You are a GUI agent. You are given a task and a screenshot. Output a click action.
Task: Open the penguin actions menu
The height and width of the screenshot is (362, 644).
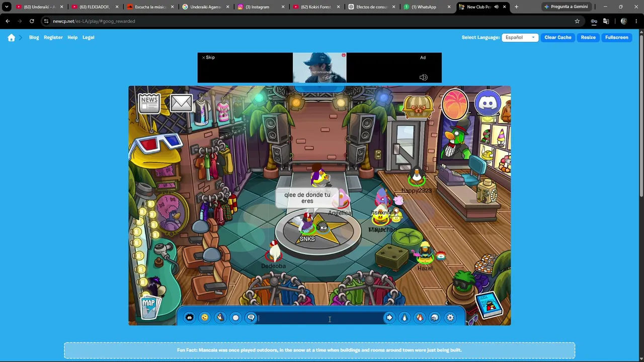(220, 317)
